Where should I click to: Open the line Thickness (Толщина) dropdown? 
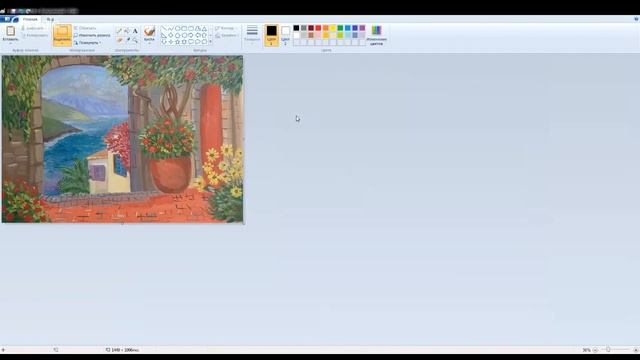click(x=252, y=35)
